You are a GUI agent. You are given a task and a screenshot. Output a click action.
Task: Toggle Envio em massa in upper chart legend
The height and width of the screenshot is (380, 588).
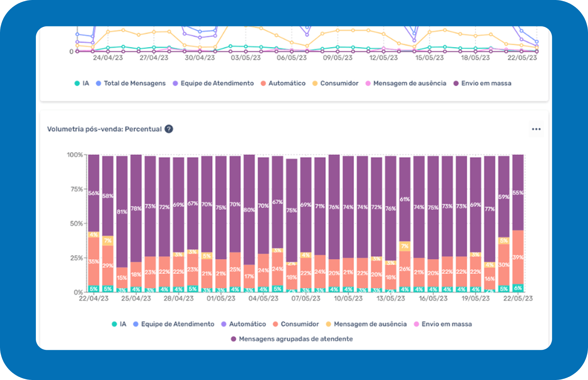pyautogui.click(x=482, y=83)
